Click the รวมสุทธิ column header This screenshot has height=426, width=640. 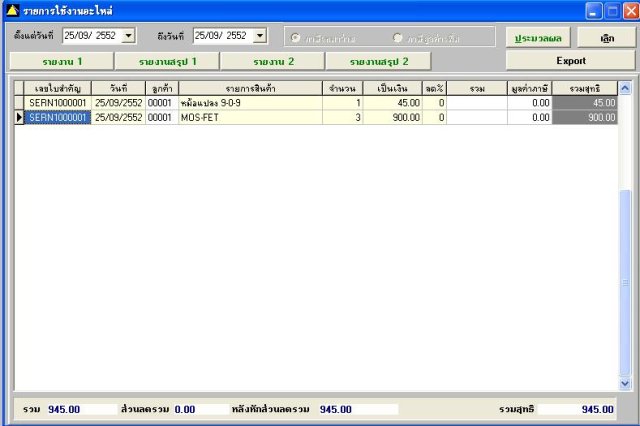coord(584,88)
